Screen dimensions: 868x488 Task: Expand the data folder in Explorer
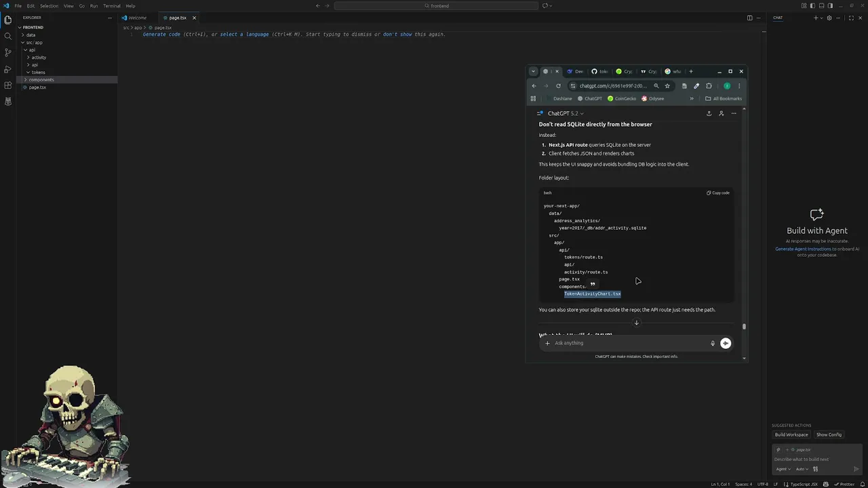[31, 35]
